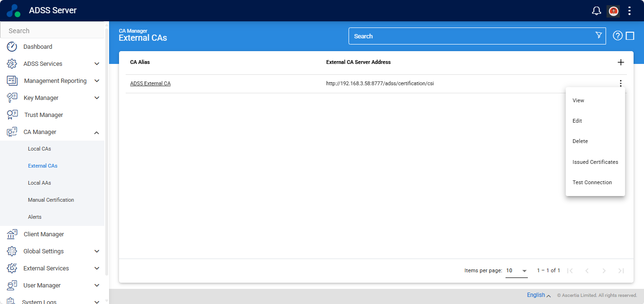
Task: Open the ADSS External CA link
Action: [150, 84]
